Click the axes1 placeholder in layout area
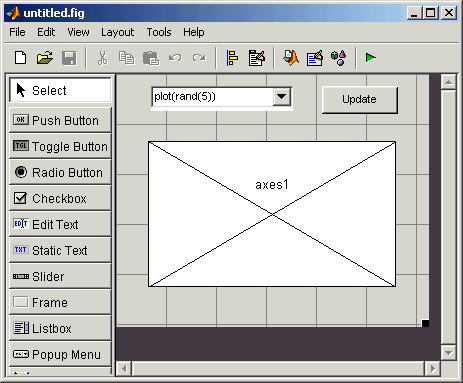The width and height of the screenshot is (463, 383). [272, 214]
